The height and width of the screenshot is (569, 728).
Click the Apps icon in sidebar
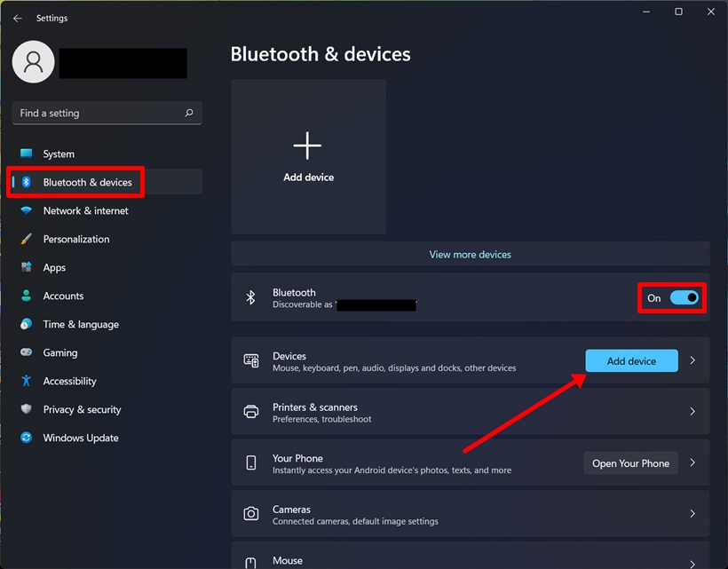(27, 267)
